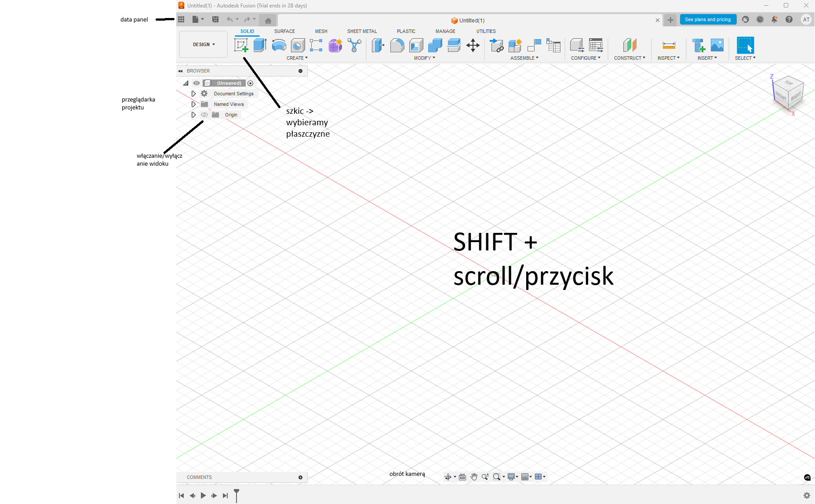Open the Measure tool under Inspect

(x=669, y=45)
